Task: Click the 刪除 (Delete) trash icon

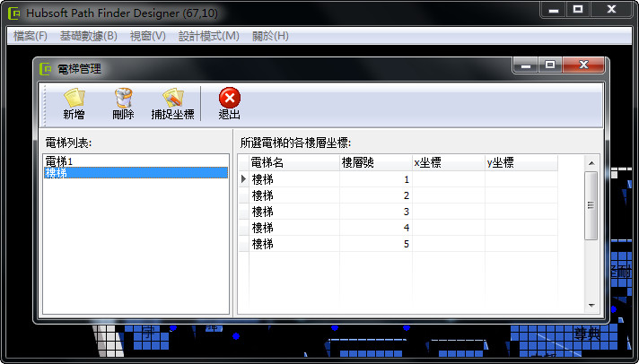Action: (x=123, y=99)
